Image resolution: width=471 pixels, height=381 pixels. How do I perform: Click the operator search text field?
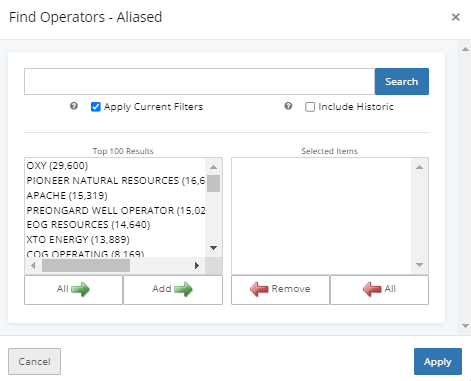click(200, 82)
